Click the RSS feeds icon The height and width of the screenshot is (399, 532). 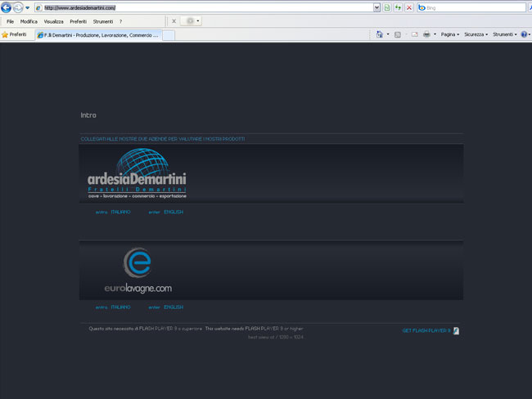(398, 34)
